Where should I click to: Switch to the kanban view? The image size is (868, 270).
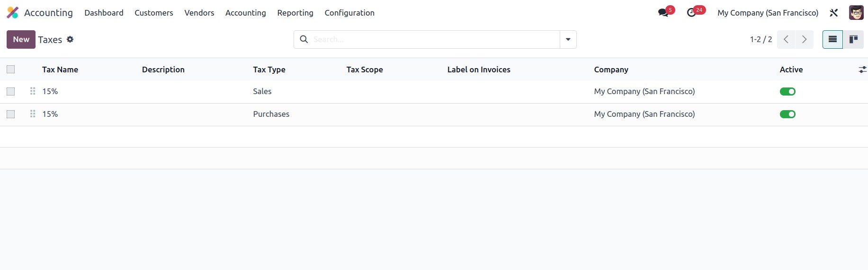[853, 39]
